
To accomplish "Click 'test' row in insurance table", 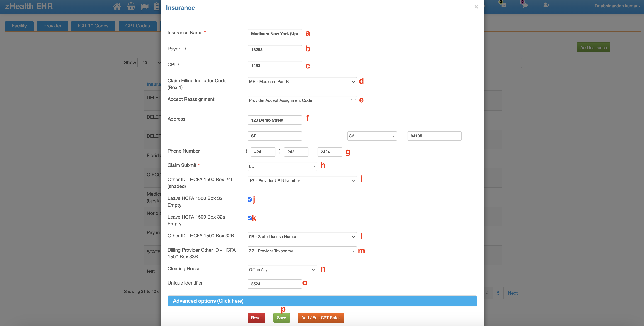I will click(151, 271).
